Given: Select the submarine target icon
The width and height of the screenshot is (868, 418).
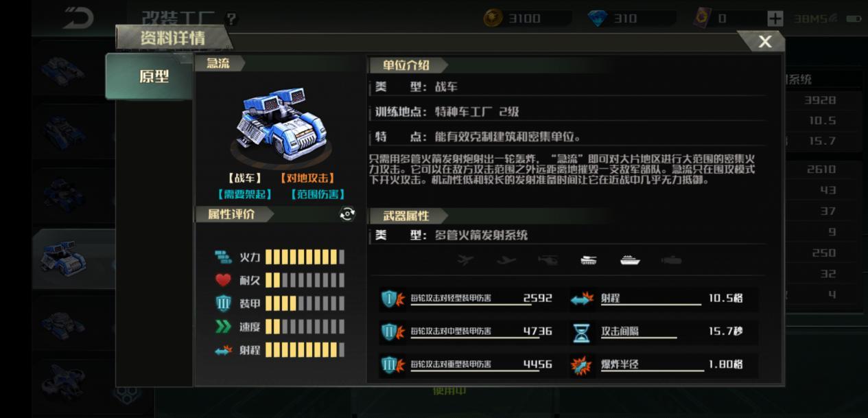Looking at the screenshot, I should [671, 260].
